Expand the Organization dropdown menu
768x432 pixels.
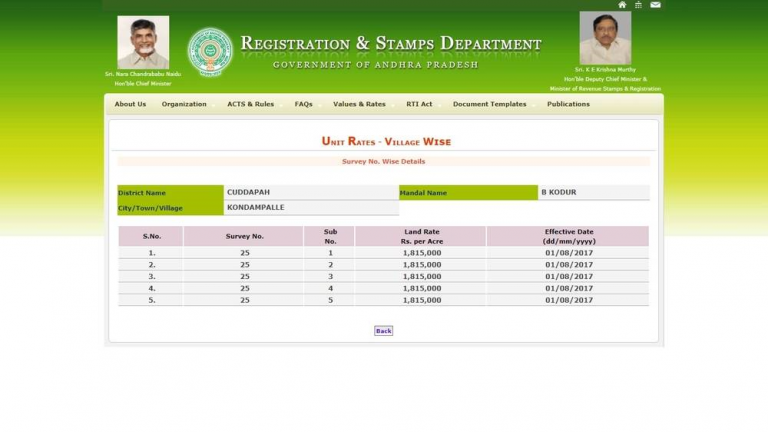tap(185, 104)
